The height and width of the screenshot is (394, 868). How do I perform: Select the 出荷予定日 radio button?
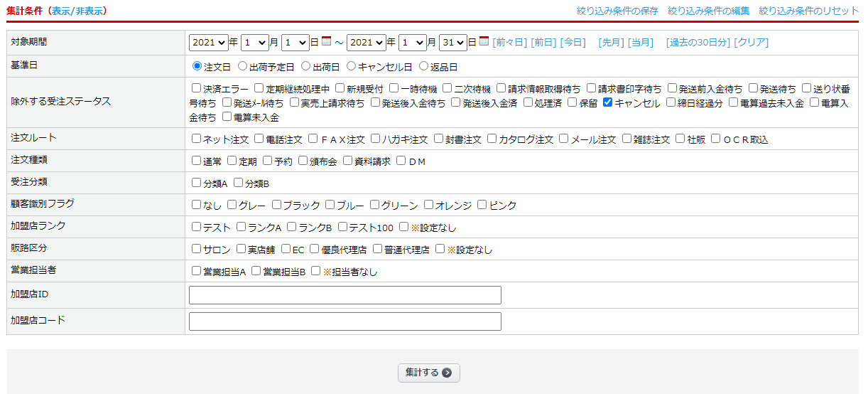pos(243,66)
